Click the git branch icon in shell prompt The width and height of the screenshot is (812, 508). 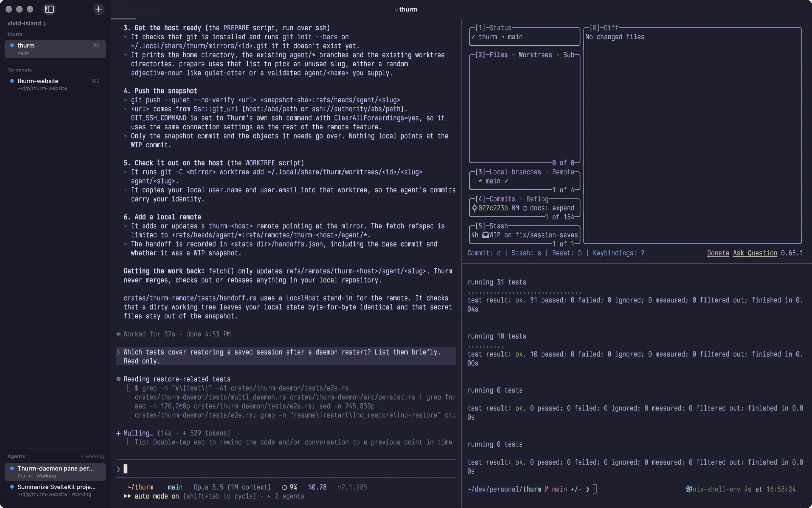click(x=546, y=489)
